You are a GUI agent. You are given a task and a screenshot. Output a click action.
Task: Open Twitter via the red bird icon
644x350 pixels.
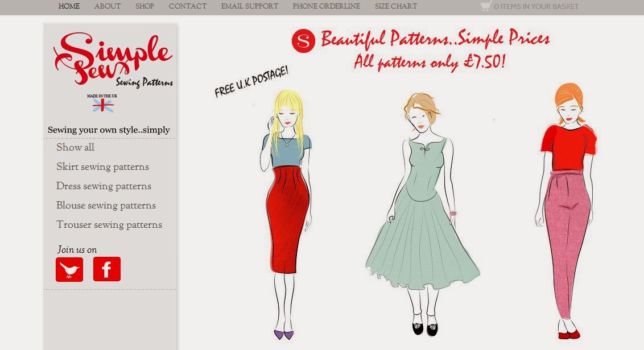[x=69, y=269]
